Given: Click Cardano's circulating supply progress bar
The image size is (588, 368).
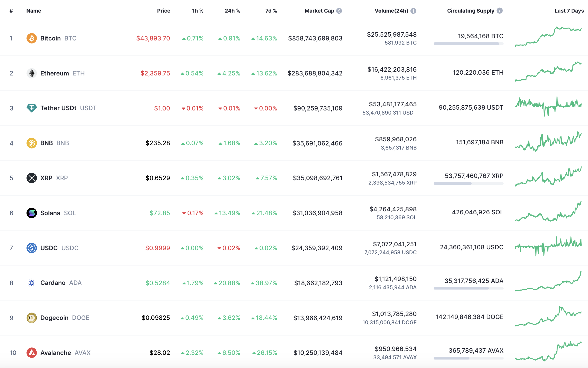Looking at the screenshot, I should pyautogui.click(x=468, y=288).
